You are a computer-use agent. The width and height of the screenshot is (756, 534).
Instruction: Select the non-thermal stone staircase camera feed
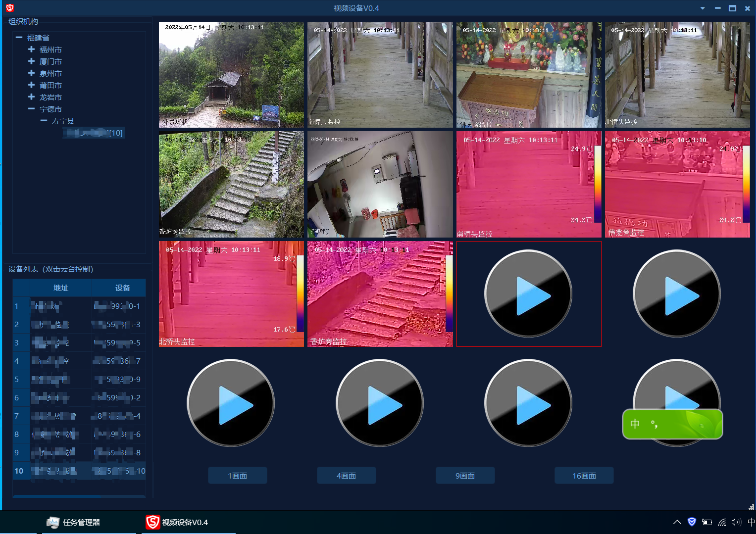coord(231,184)
